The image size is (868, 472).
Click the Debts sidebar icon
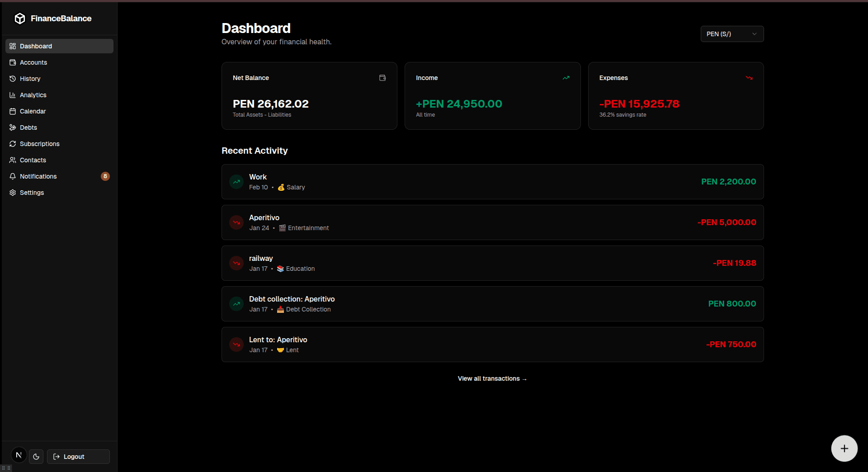pyautogui.click(x=13, y=127)
